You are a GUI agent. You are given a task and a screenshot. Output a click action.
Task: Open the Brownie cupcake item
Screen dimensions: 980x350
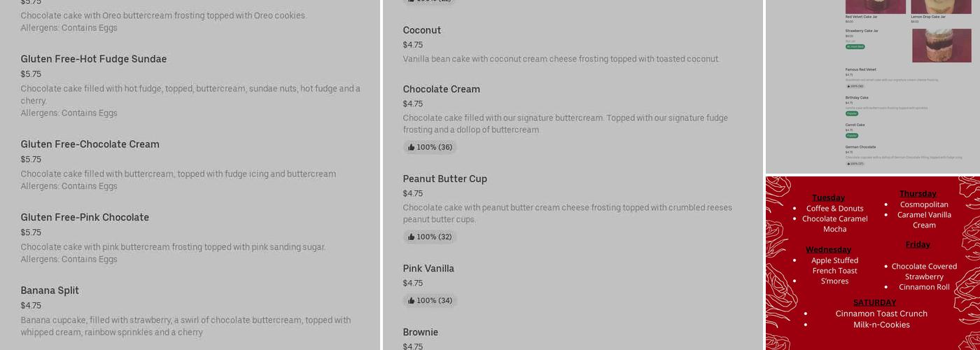coord(420,332)
